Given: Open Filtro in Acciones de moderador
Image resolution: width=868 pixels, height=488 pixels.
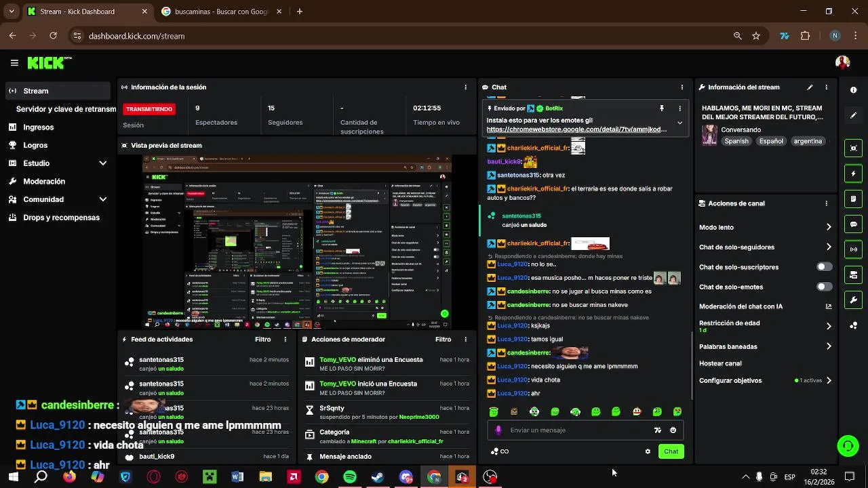Looking at the screenshot, I should pos(443,340).
